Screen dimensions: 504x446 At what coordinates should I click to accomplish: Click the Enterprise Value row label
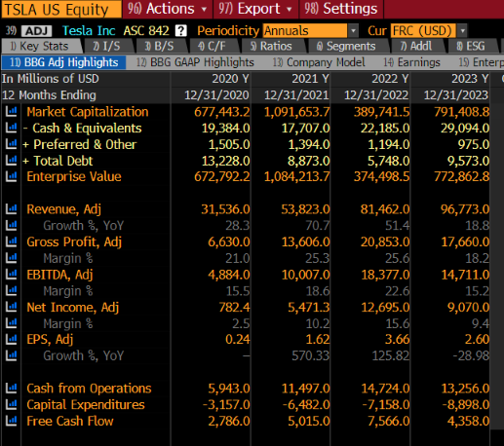pyautogui.click(x=74, y=176)
